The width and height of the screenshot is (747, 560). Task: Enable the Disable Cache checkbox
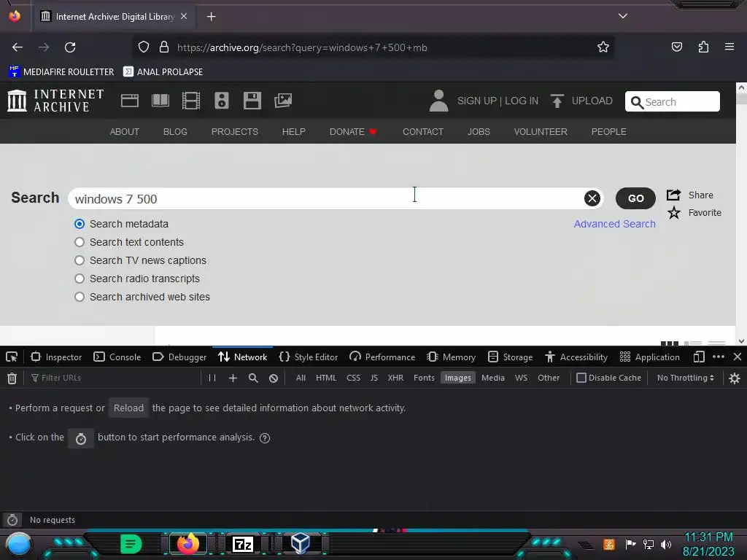click(581, 378)
